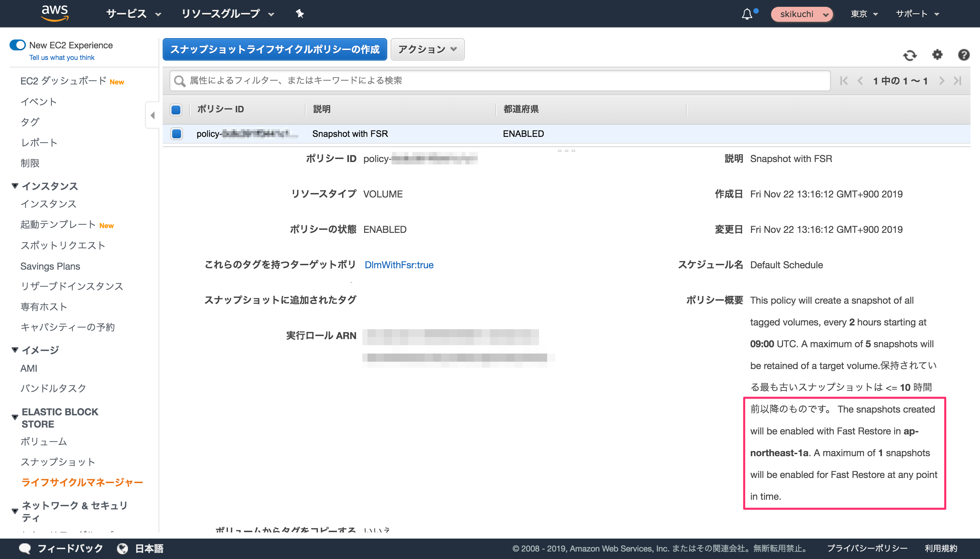Screen dimensions: 980x559
Task: Open the help panel
Action: pos(964,55)
